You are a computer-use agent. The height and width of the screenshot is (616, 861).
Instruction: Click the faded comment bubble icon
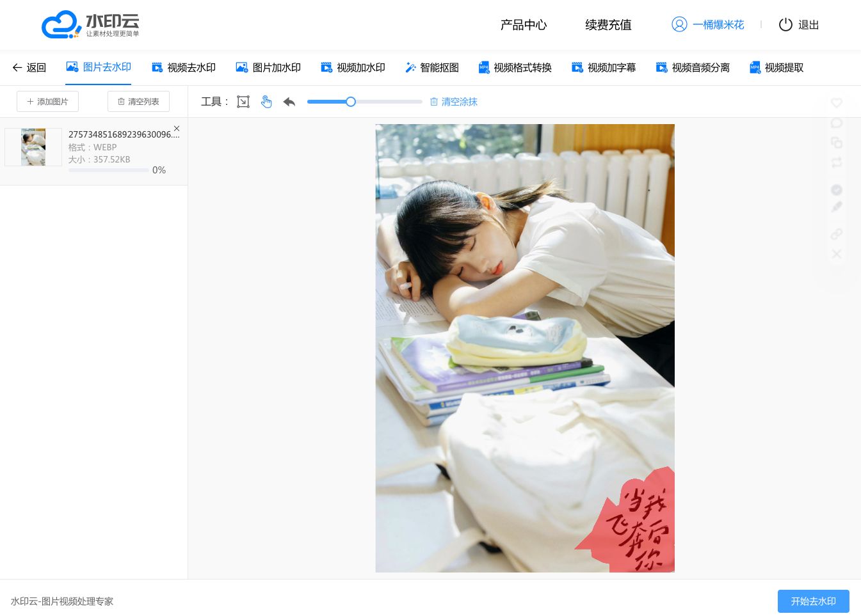[837, 123]
